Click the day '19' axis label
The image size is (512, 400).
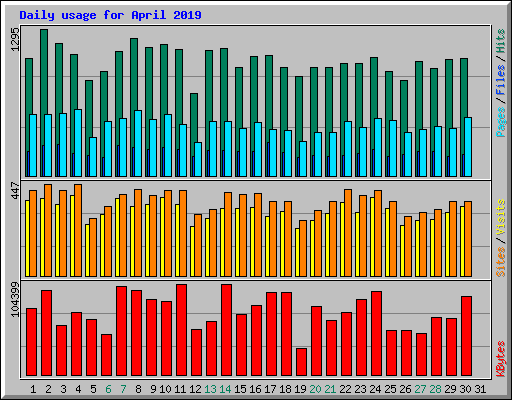[300, 389]
